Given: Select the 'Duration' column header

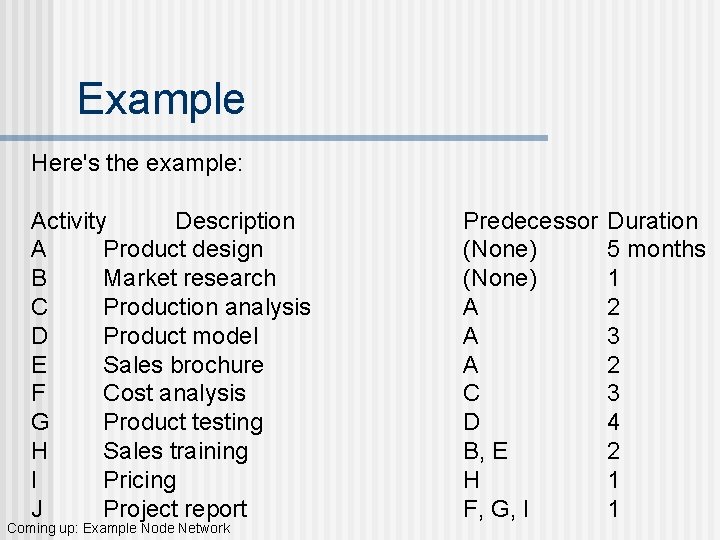Looking at the screenshot, I should 652,221.
